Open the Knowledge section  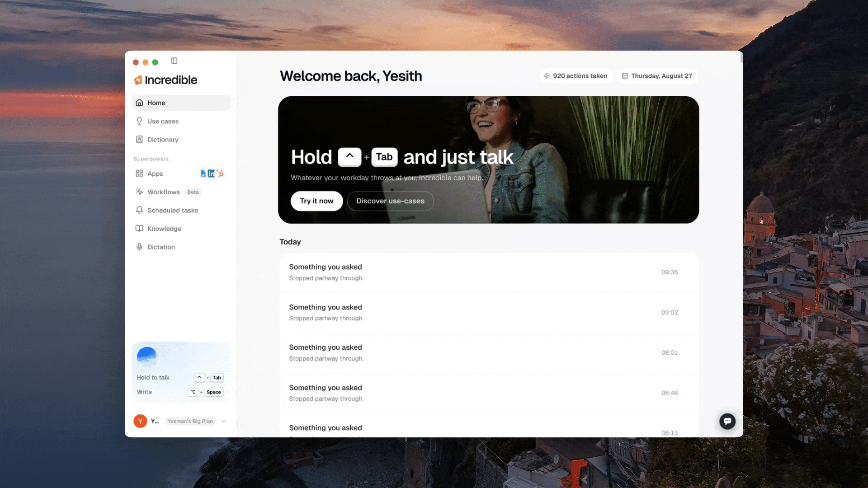(181, 228)
